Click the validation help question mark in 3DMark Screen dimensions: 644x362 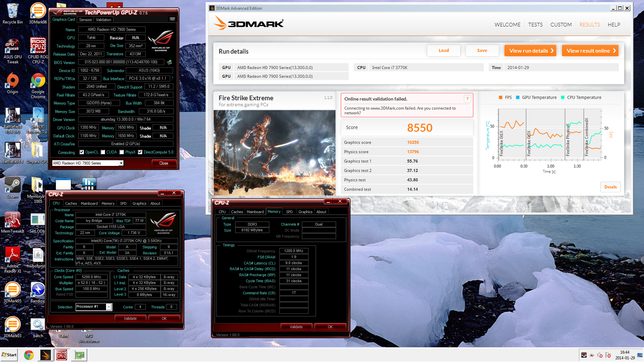[467, 99]
